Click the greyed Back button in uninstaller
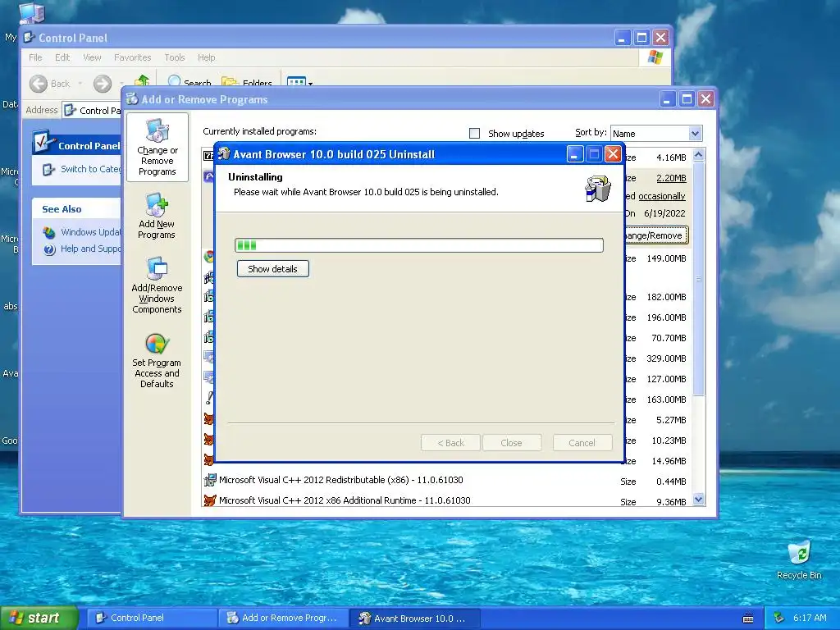840x630 pixels. point(450,442)
